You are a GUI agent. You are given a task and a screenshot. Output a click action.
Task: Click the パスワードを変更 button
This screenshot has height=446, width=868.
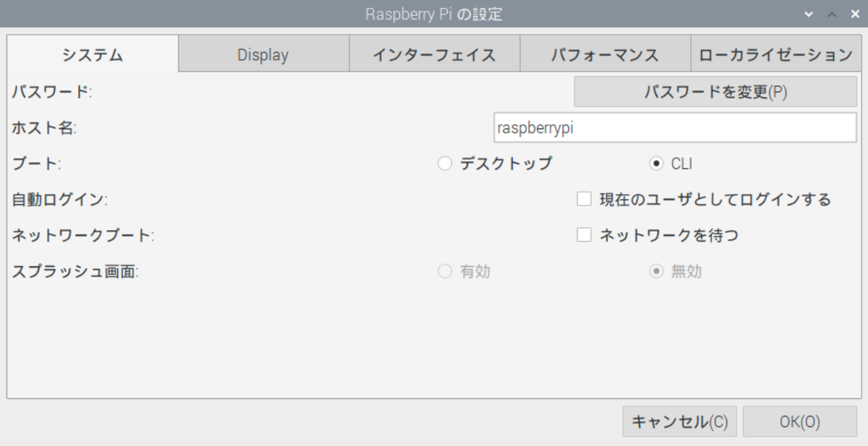[715, 92]
